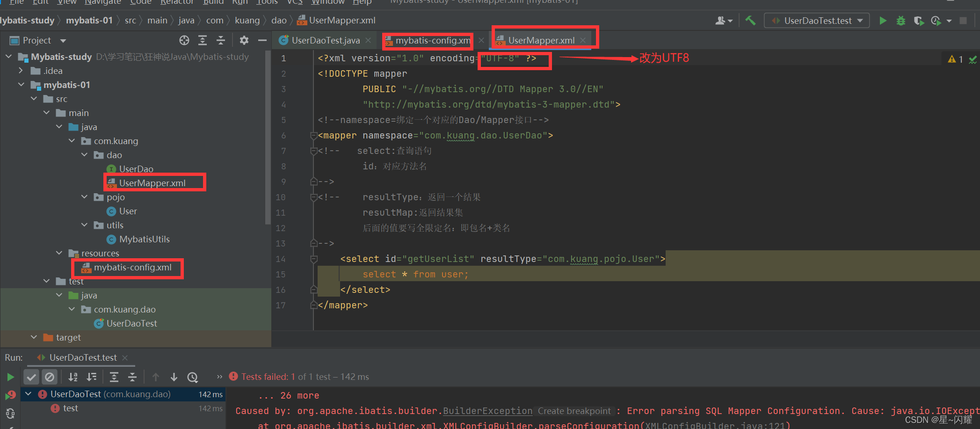Fold the mapper tag at line 6
The image size is (980, 429).
[314, 136]
